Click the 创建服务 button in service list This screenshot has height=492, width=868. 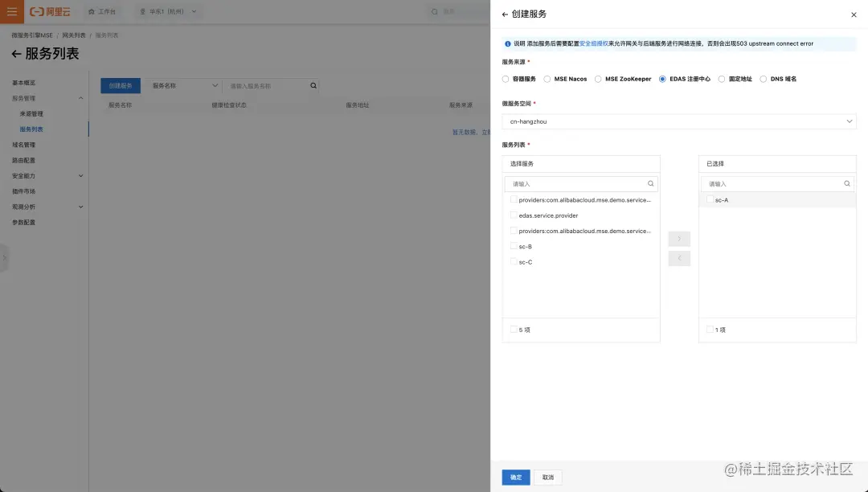point(120,86)
